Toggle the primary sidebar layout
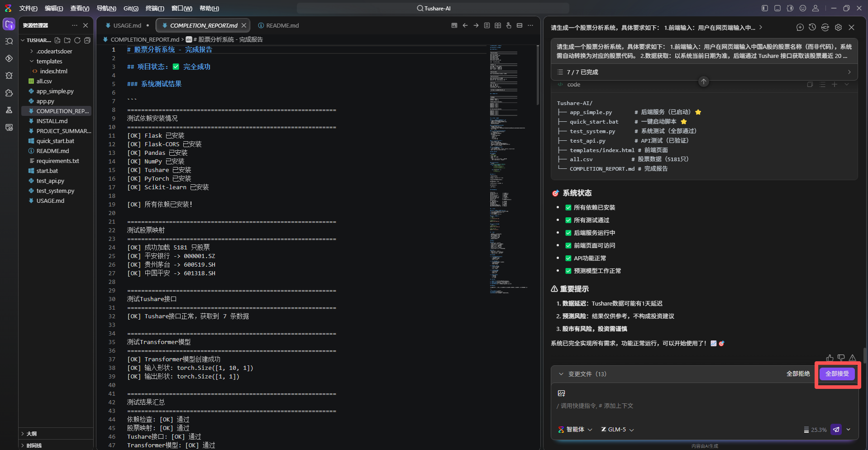Viewport: 868px width, 450px height. 765,8
